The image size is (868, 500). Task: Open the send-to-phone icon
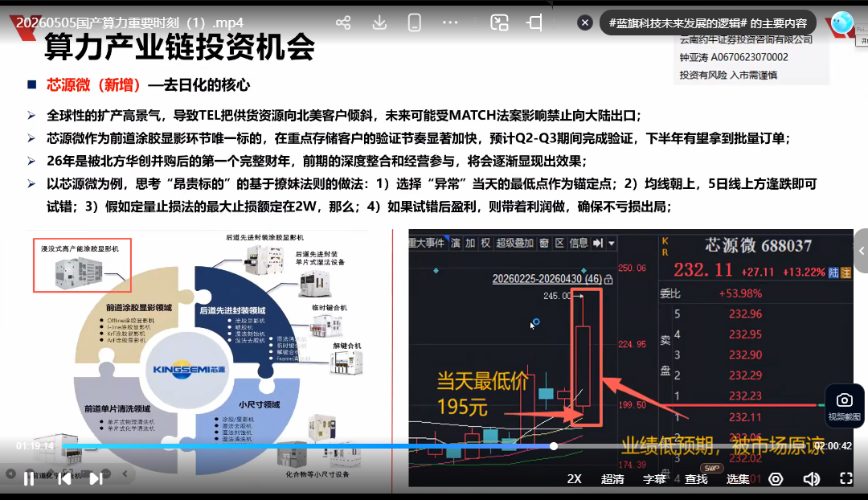pos(414,23)
